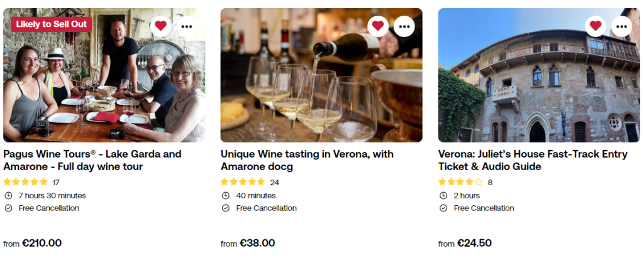Image resolution: width=644 pixels, height=258 pixels.
Task: Toggle wishlist heart on Juliet's House card
Action: [596, 26]
